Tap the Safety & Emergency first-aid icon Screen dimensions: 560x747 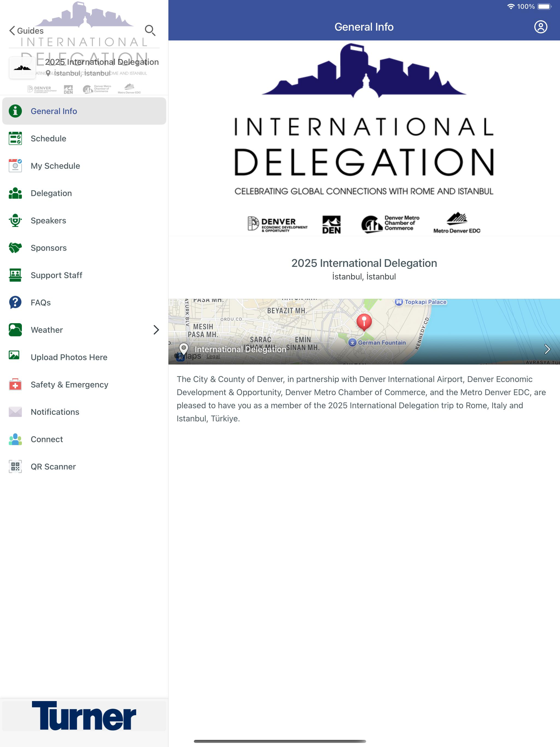point(15,385)
